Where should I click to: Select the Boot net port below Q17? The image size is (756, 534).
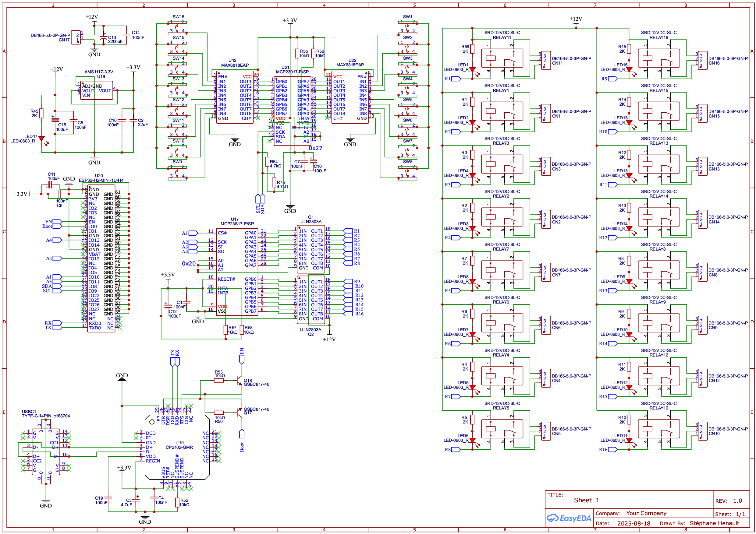(x=242, y=434)
